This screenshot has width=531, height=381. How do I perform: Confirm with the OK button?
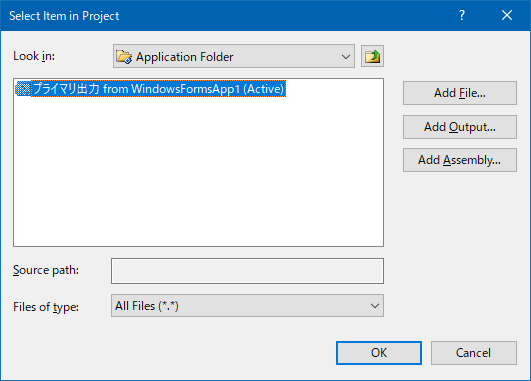pyautogui.click(x=379, y=353)
